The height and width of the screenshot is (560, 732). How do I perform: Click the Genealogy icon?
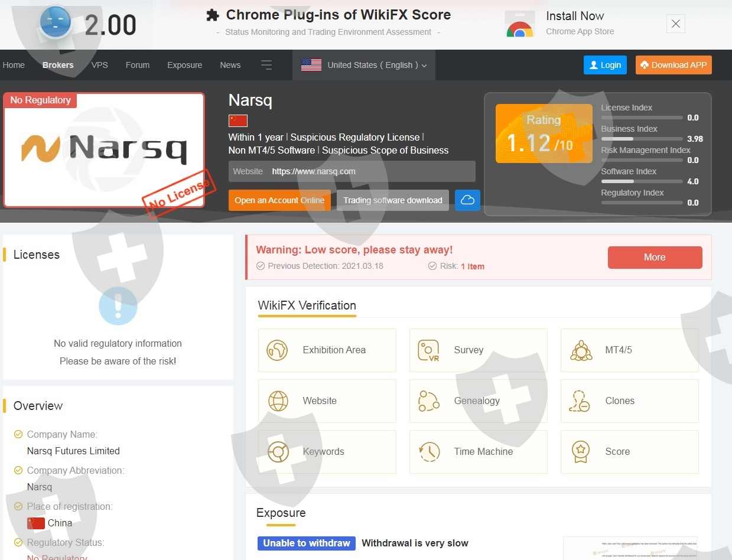(x=428, y=401)
